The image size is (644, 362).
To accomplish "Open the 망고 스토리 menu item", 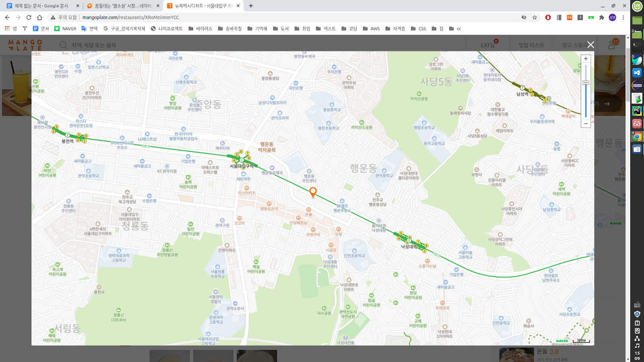I will click(x=574, y=45).
